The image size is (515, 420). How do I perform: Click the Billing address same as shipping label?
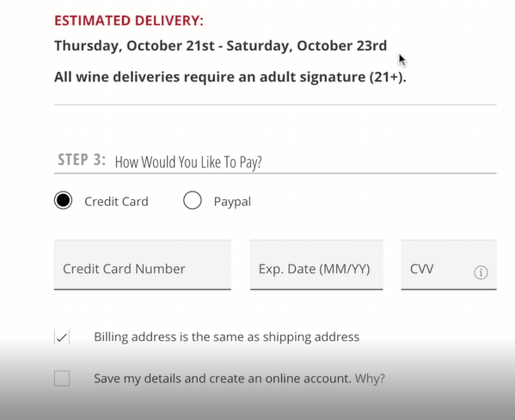(227, 337)
